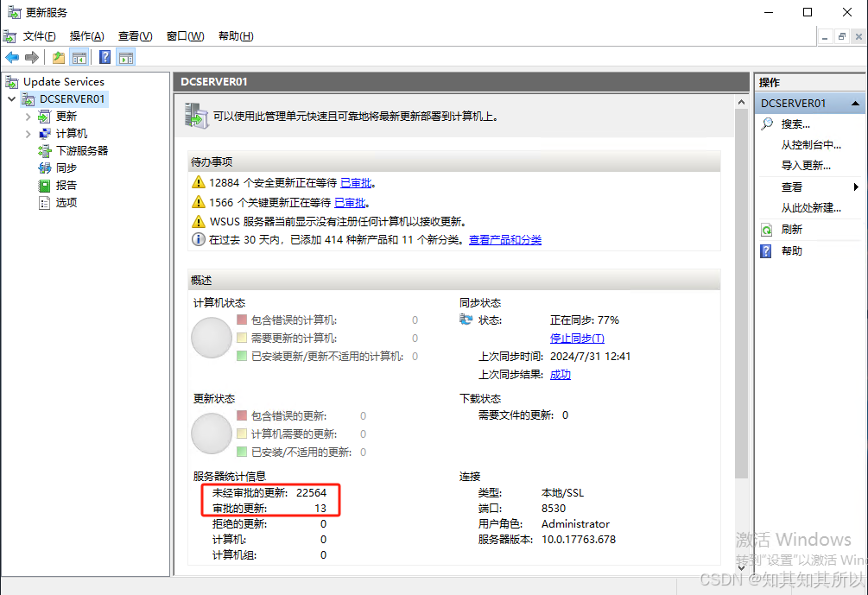Click the Forward arrow toolbar icon
This screenshot has height=595, width=868.
tap(32, 58)
